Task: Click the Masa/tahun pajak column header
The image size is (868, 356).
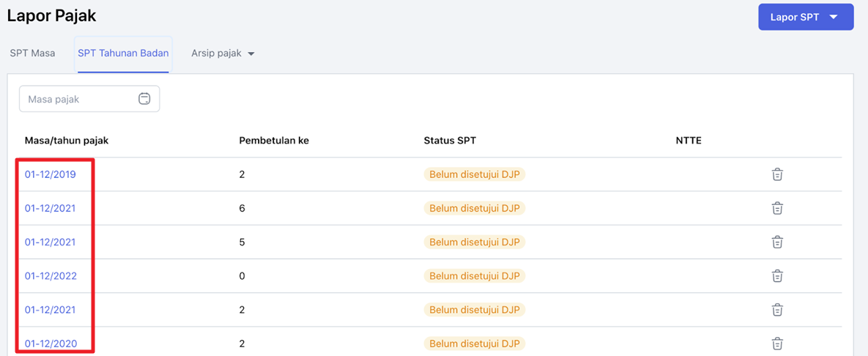Action: click(67, 140)
